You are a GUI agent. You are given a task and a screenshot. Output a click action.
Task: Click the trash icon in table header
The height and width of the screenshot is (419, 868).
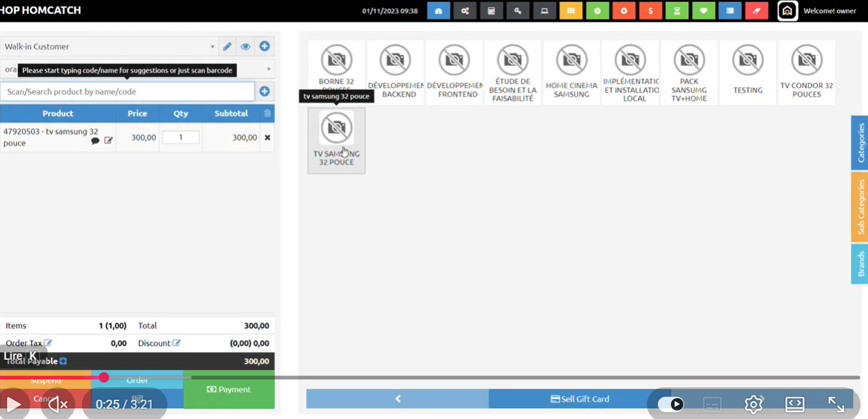click(x=267, y=114)
